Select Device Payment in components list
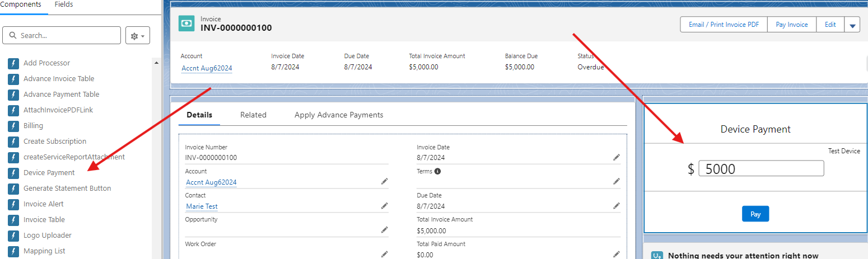Viewport: 868px width, 259px height. coord(49,173)
